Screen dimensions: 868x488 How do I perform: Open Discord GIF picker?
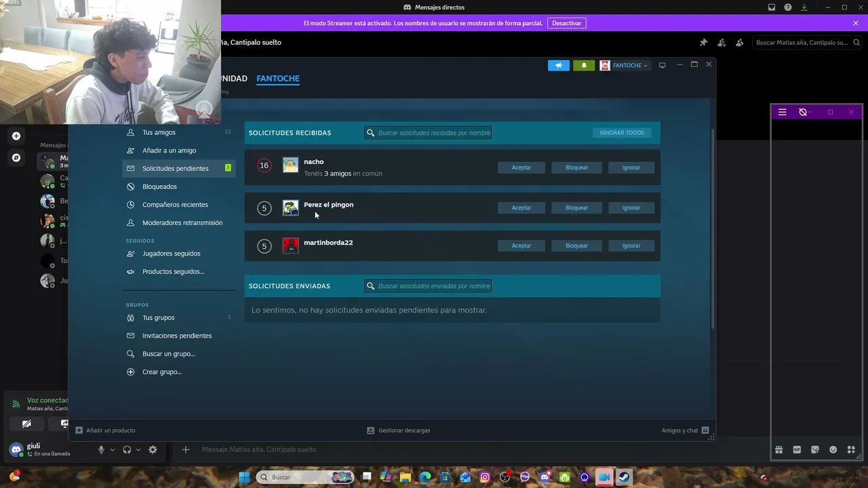click(797, 450)
